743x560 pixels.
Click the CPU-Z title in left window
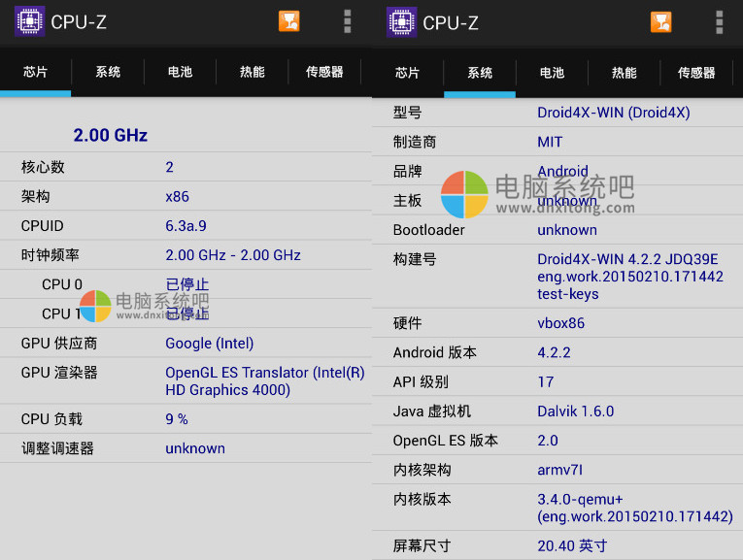(79, 21)
